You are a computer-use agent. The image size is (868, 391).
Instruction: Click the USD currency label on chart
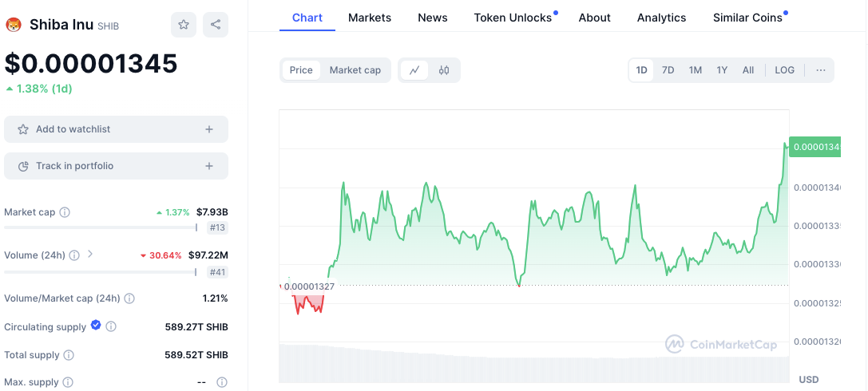[809, 379]
